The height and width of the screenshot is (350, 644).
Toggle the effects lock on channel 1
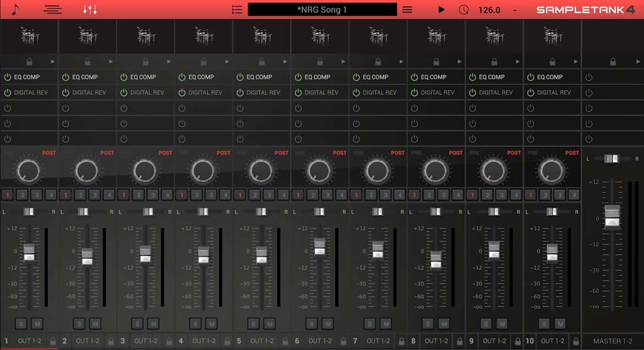[x=30, y=62]
